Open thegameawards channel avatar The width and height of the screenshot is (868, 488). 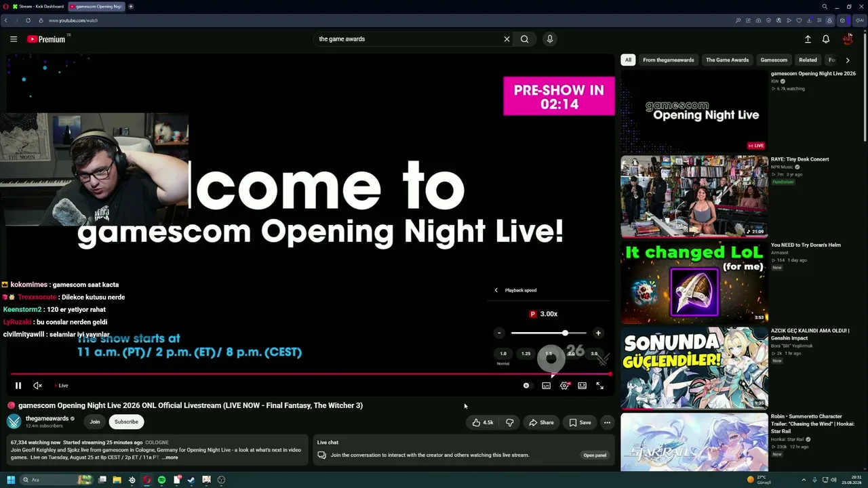click(14, 422)
